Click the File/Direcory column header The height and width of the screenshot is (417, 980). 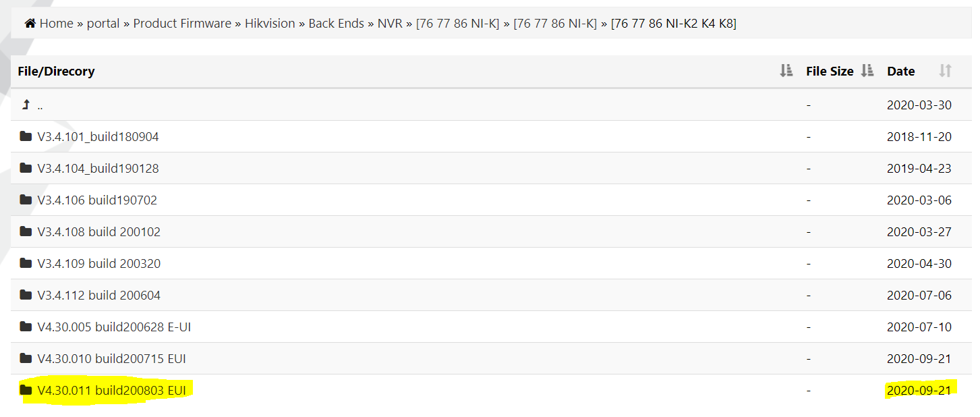[x=56, y=71]
